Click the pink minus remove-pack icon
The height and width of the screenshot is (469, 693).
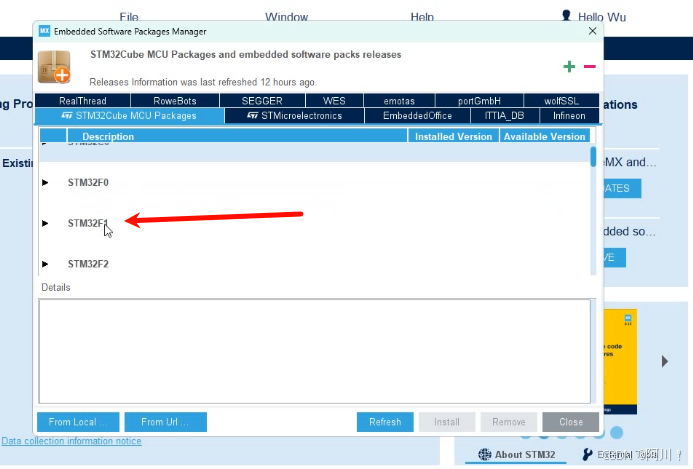tap(590, 67)
